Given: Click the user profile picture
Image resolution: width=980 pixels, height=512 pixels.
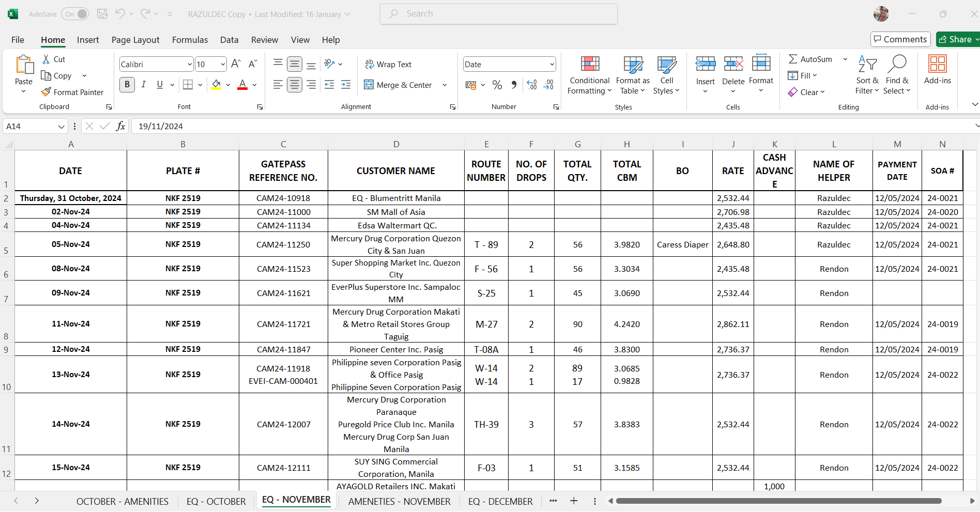Looking at the screenshot, I should point(881,14).
